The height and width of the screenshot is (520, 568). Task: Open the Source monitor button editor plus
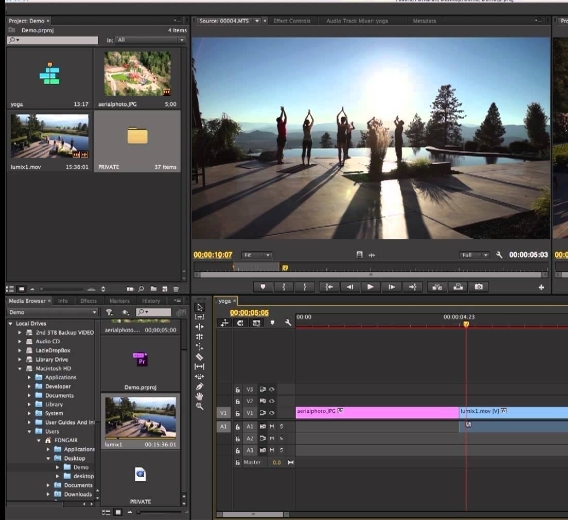click(x=541, y=287)
